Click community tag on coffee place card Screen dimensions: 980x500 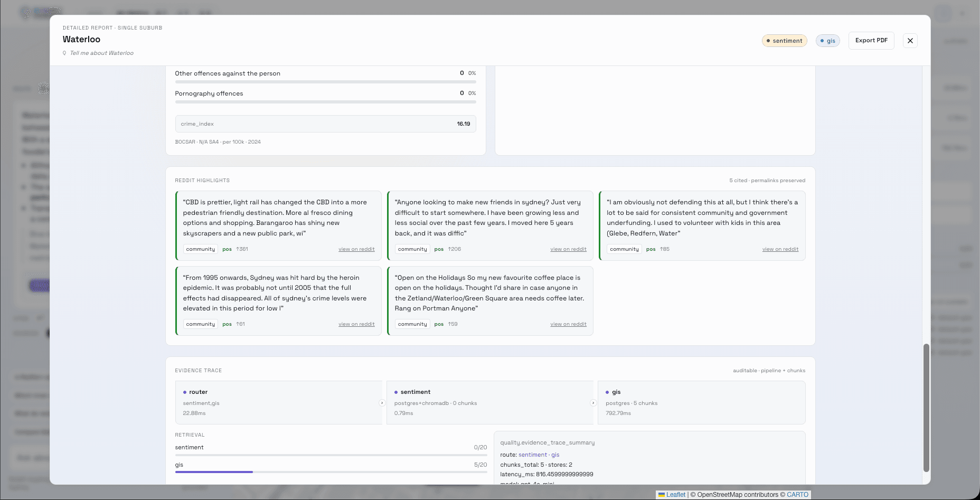pyautogui.click(x=412, y=324)
